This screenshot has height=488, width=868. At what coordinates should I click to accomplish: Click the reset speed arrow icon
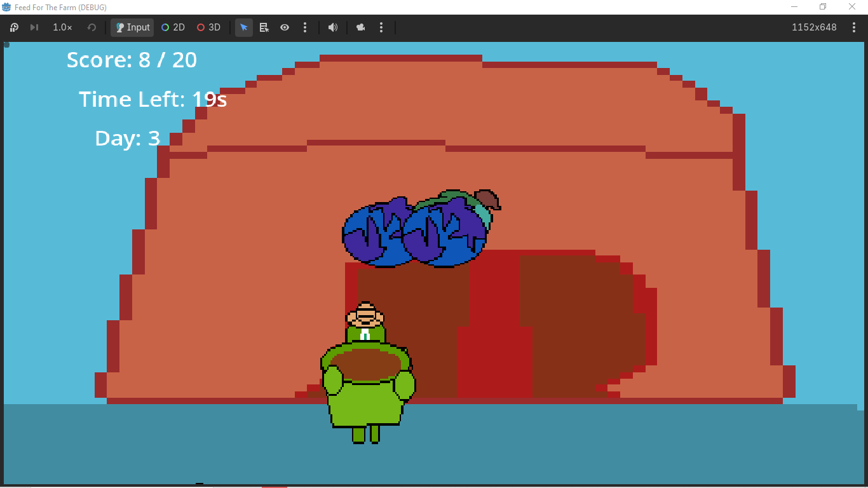point(92,27)
